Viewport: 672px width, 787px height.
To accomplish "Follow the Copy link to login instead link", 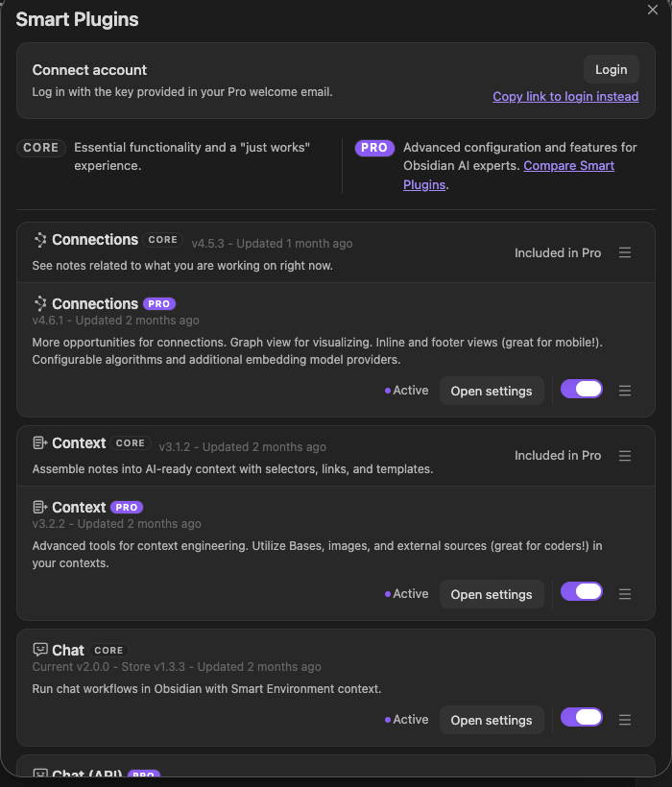I will pyautogui.click(x=565, y=96).
